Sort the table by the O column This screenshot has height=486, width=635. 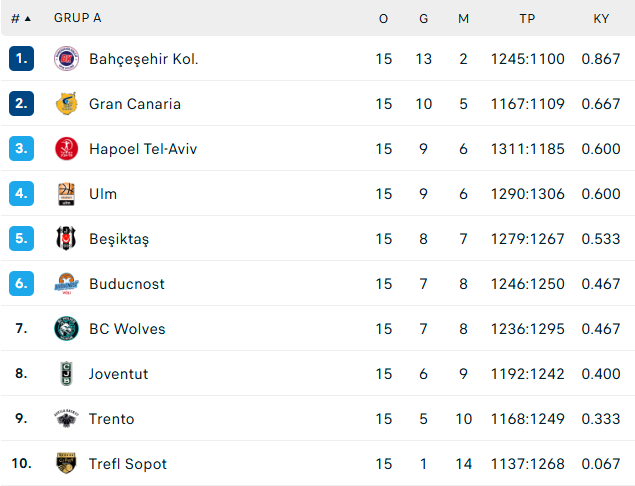click(x=383, y=19)
